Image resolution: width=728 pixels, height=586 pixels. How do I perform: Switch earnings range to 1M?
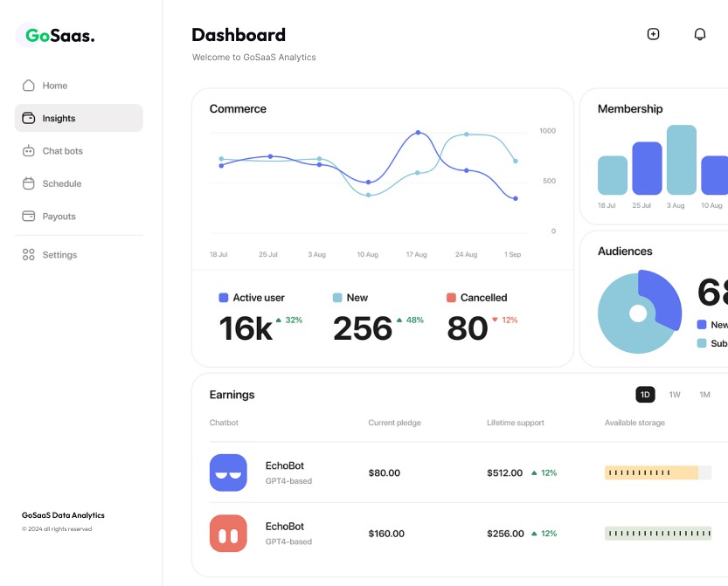[704, 395]
